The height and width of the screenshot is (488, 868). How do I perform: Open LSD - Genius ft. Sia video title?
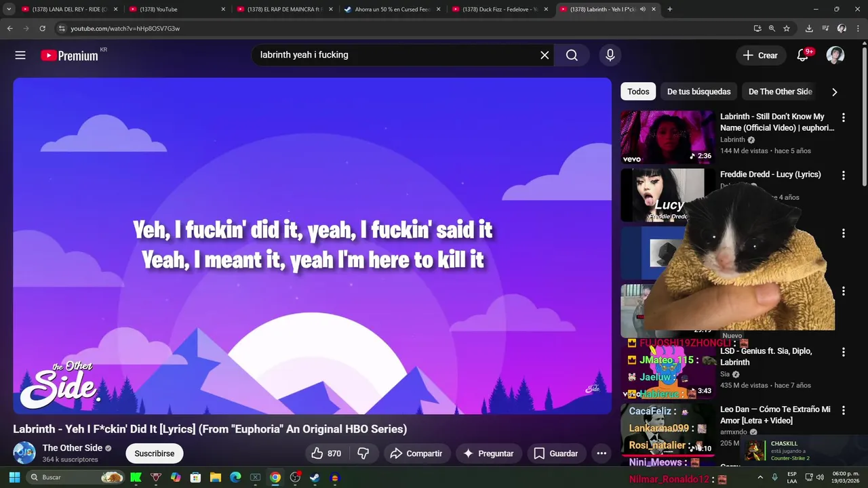click(x=766, y=357)
